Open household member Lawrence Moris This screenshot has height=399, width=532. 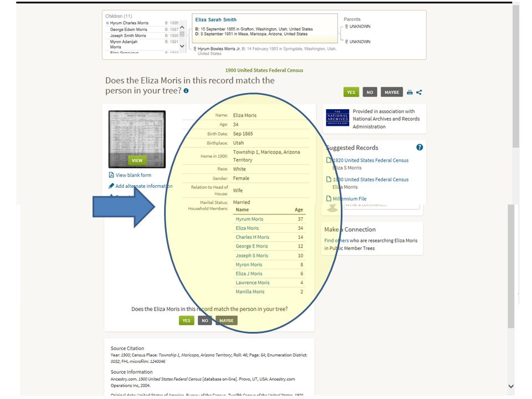253,283
